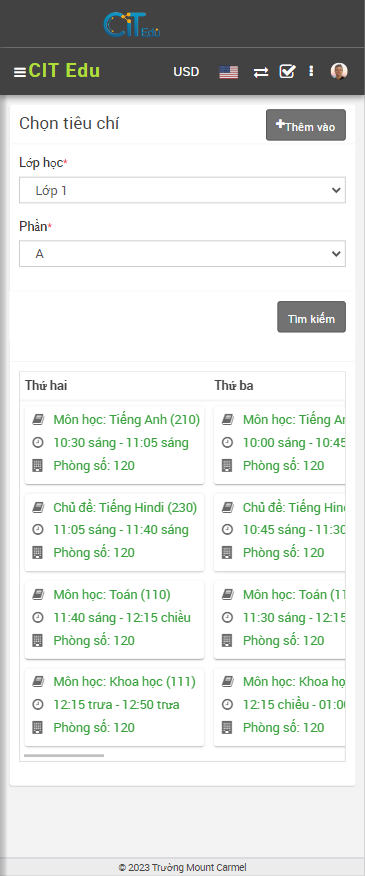Click the CIT Edu title text
The image size is (365, 876).
[x=64, y=71]
